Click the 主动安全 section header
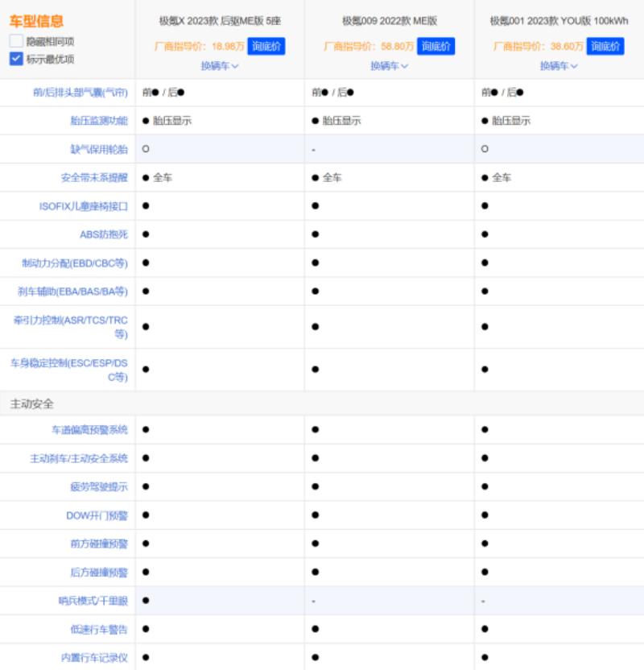 (x=32, y=403)
